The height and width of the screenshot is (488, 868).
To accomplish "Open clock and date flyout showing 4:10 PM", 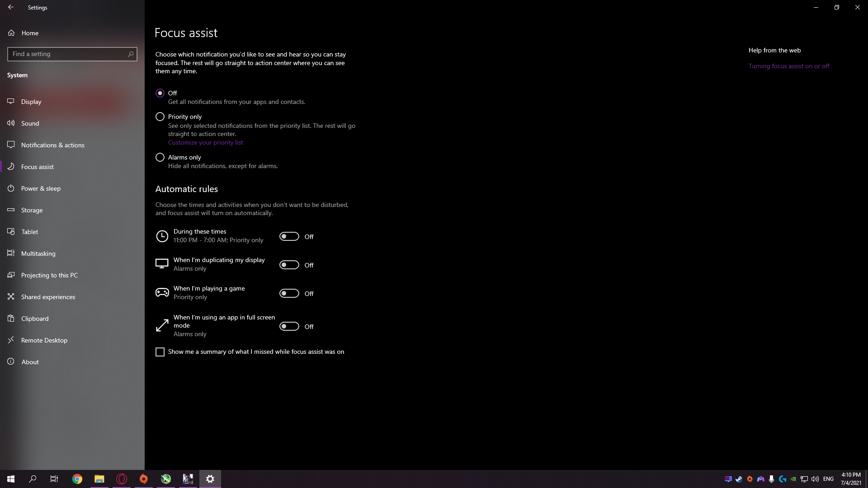I will point(851,479).
